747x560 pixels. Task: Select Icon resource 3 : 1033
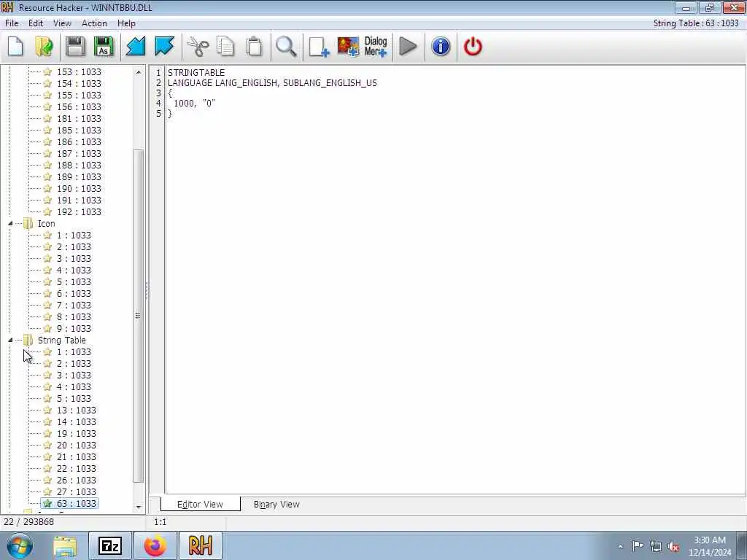(74, 259)
